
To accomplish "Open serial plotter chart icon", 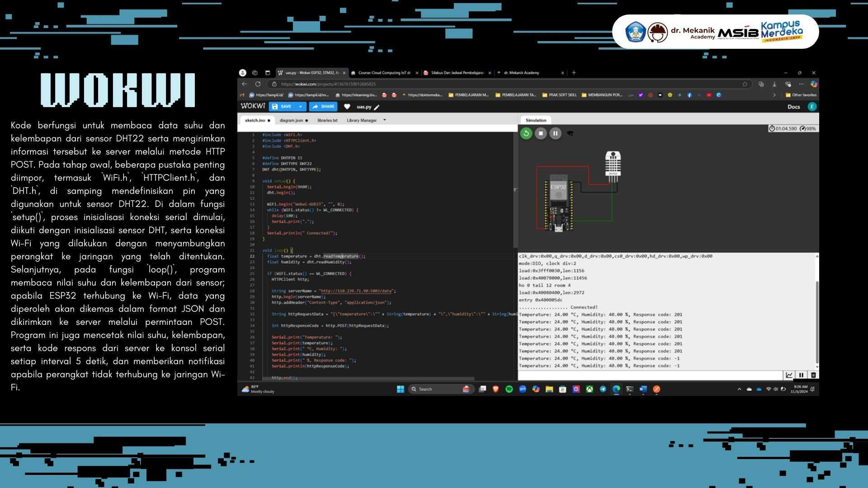I will tap(789, 375).
